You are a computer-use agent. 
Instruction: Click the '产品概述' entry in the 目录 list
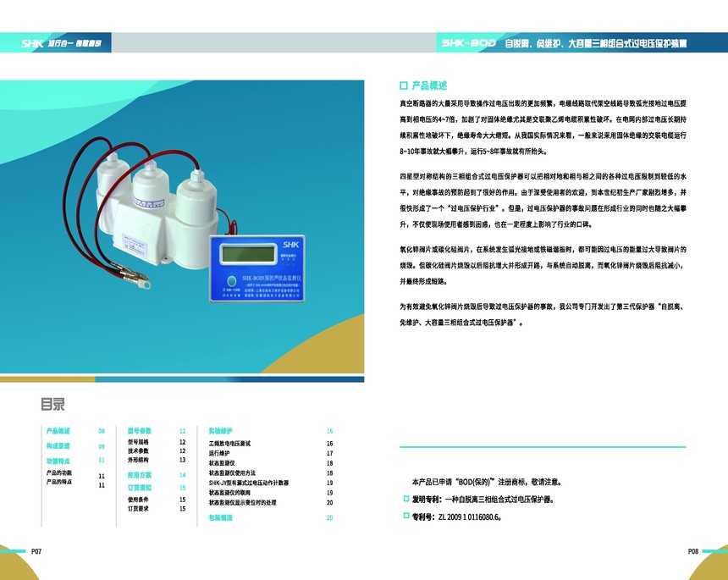click(58, 431)
